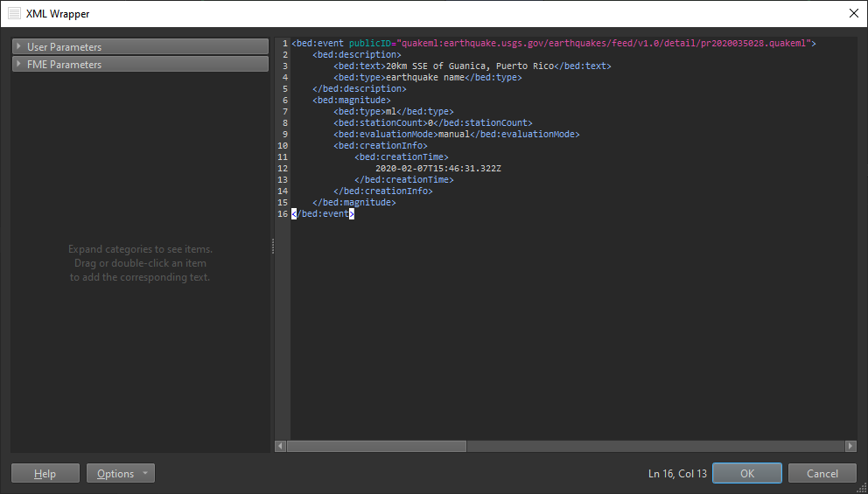This screenshot has width=868, height=494.
Task: Click the Help button
Action: pos(45,474)
